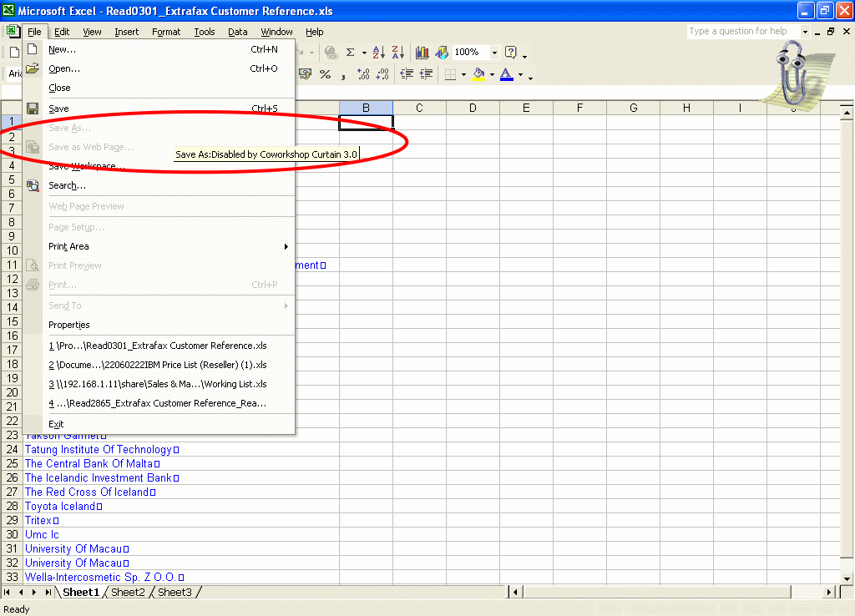Type in the help question box

[742, 31]
